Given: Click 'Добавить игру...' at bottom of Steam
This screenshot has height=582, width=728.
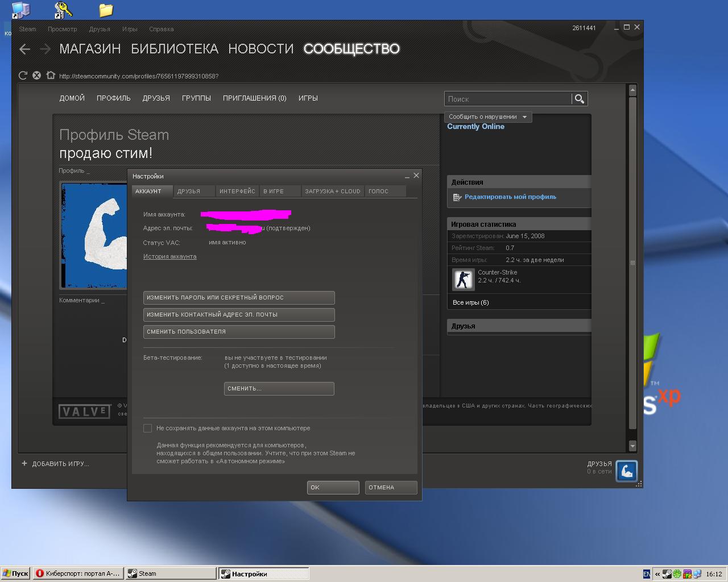Looking at the screenshot, I should pos(60,464).
